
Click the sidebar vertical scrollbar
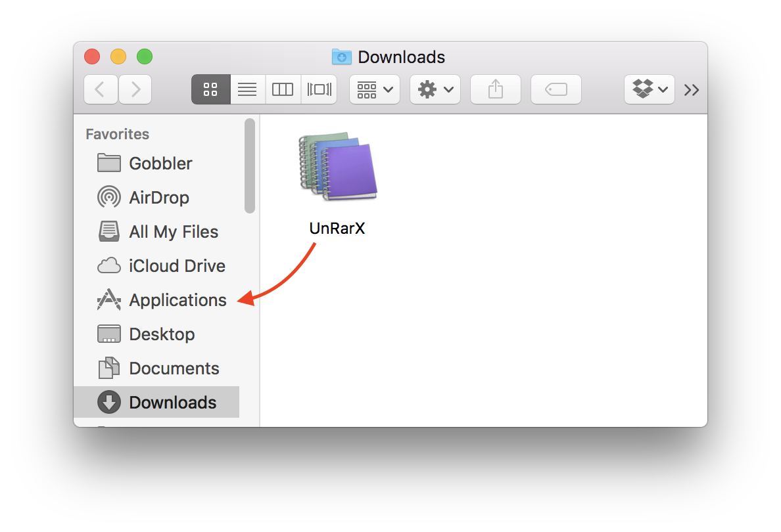(x=250, y=166)
